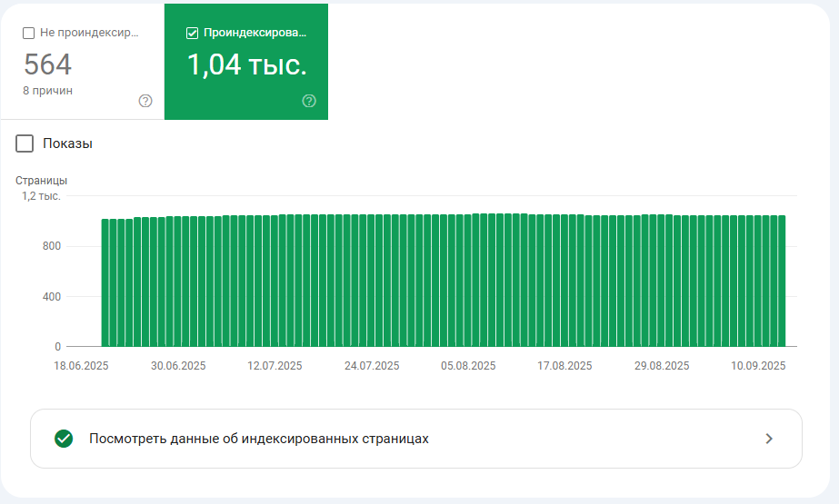Tick the "Показы" checkbox
839x504 pixels.
tap(25, 143)
